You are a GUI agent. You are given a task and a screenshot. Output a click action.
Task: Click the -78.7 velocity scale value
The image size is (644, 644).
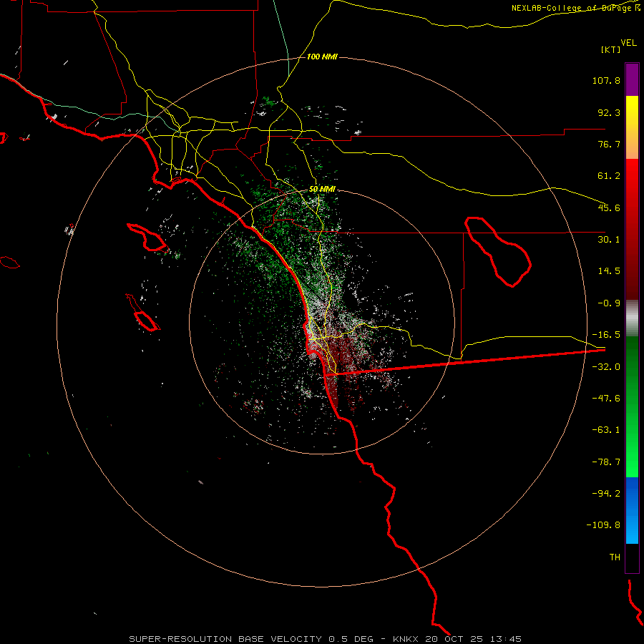606,462
